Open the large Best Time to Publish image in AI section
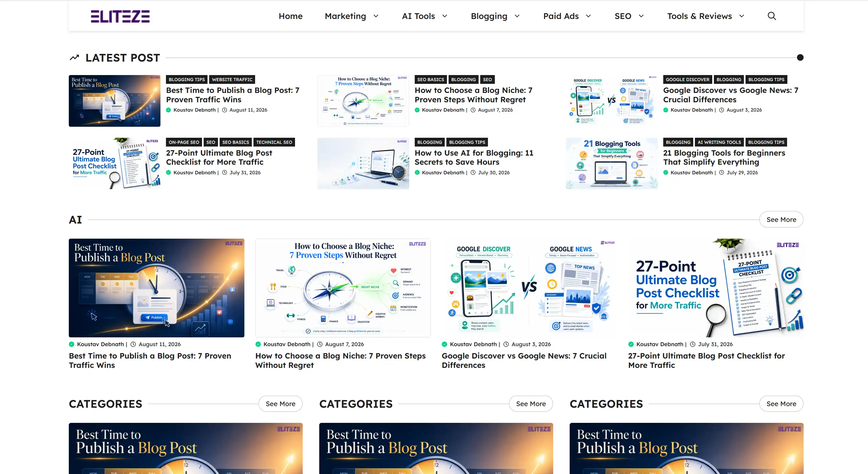The width and height of the screenshot is (868, 474). tap(156, 288)
